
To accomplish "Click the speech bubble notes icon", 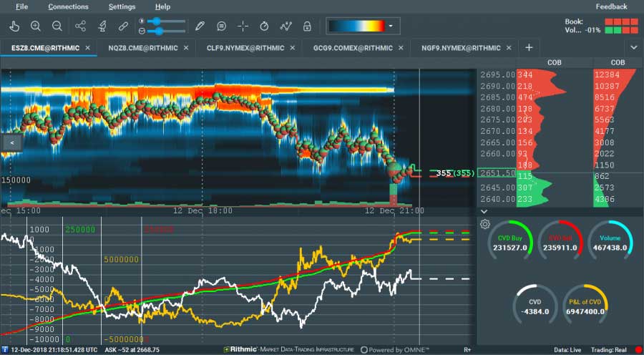I will click(x=221, y=26).
